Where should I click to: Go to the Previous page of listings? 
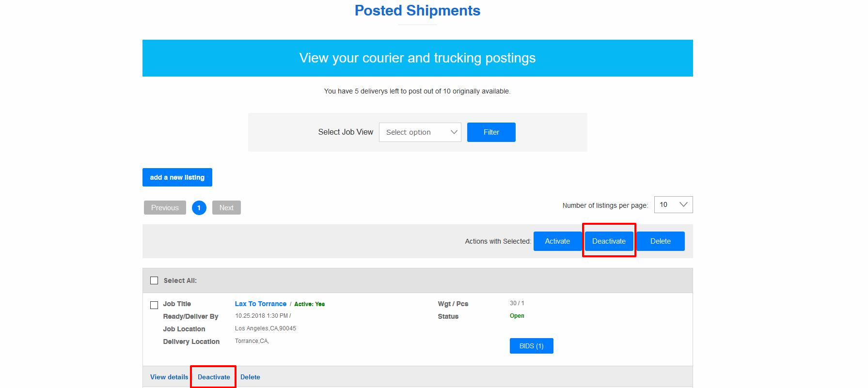pyautogui.click(x=165, y=208)
